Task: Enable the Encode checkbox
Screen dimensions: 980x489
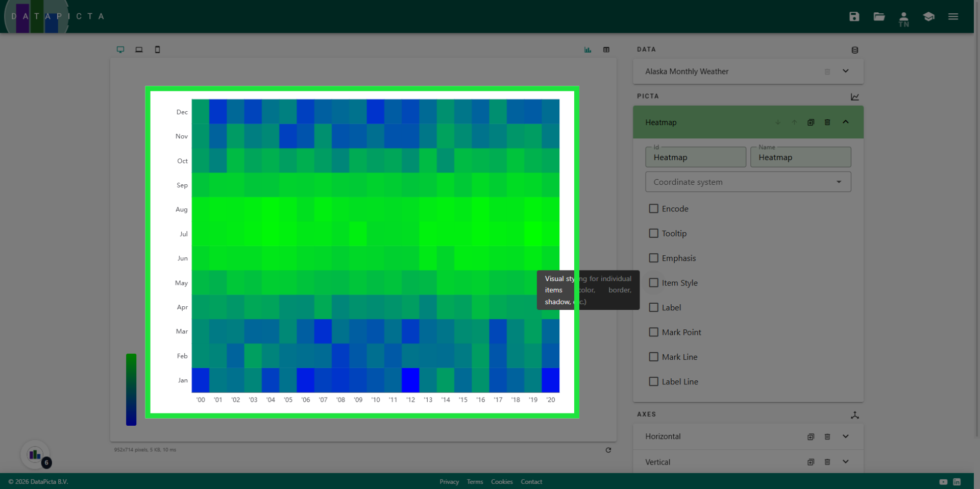Action: pyautogui.click(x=653, y=208)
